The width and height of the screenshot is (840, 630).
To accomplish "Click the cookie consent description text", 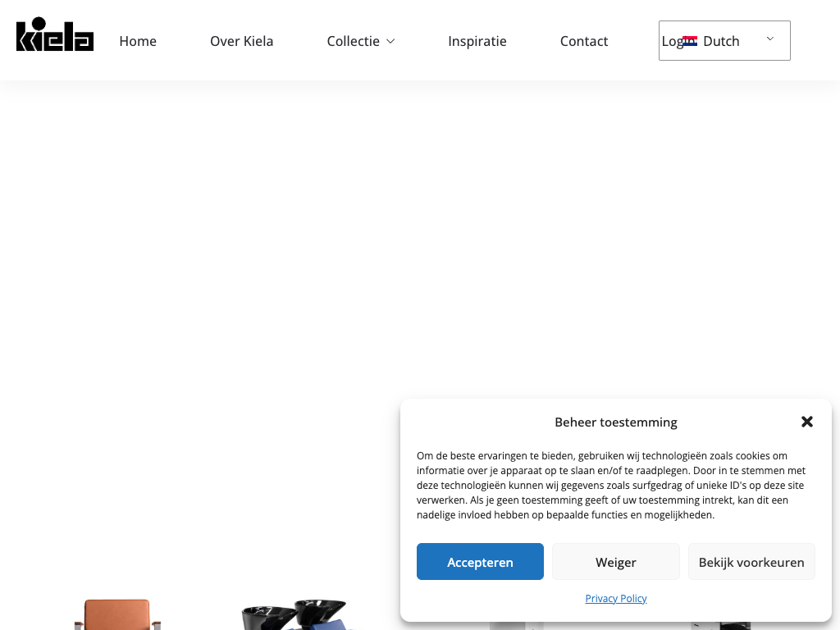I will pyautogui.click(x=611, y=486).
